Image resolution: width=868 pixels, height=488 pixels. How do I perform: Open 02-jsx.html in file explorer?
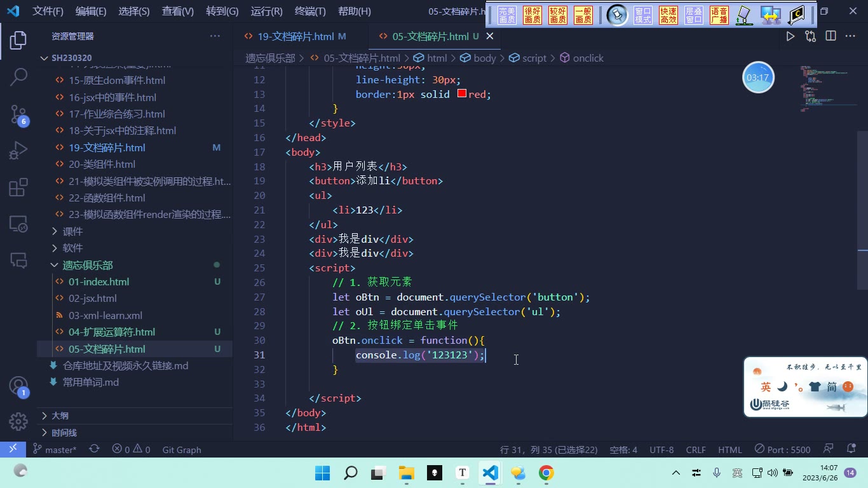(x=93, y=298)
